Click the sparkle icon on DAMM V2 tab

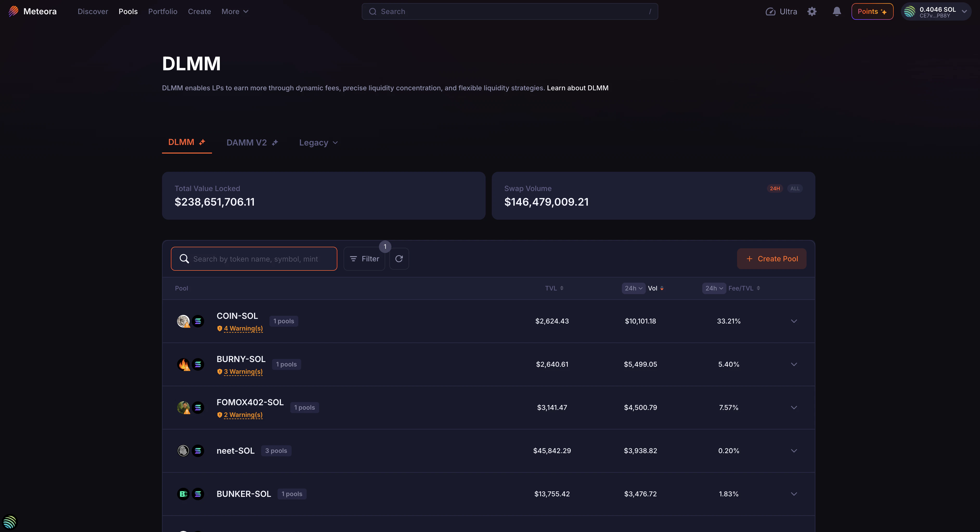pyautogui.click(x=275, y=143)
